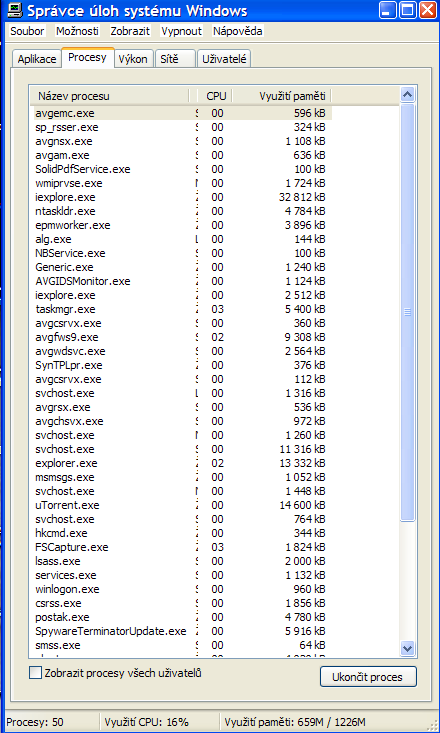Select lsass.exe process
440x733 pixels.
point(183,561)
